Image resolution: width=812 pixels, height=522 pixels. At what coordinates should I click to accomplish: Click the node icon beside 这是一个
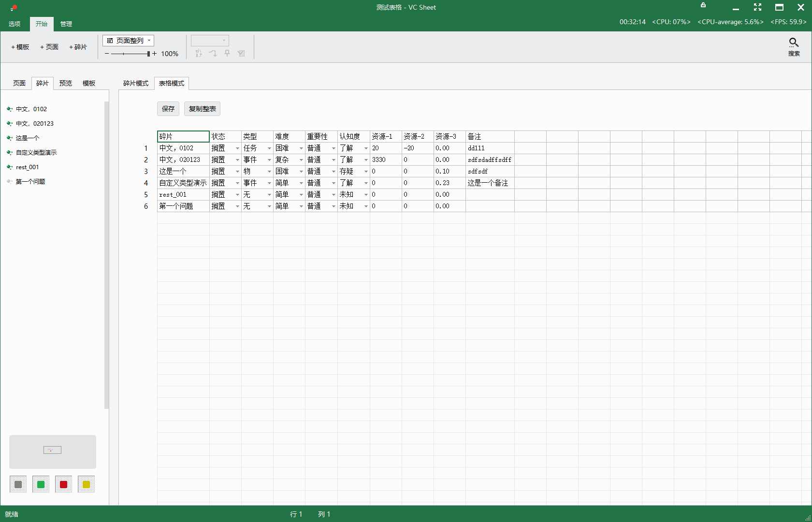9,138
